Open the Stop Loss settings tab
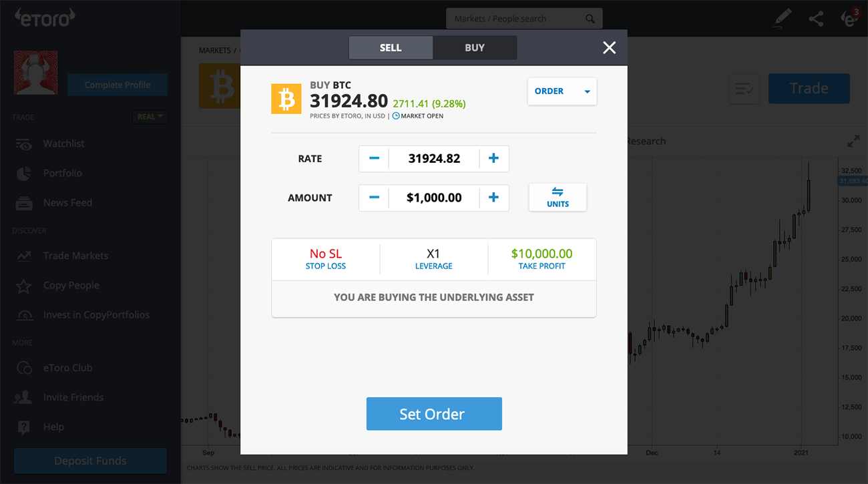The height and width of the screenshot is (484, 868). click(x=326, y=259)
